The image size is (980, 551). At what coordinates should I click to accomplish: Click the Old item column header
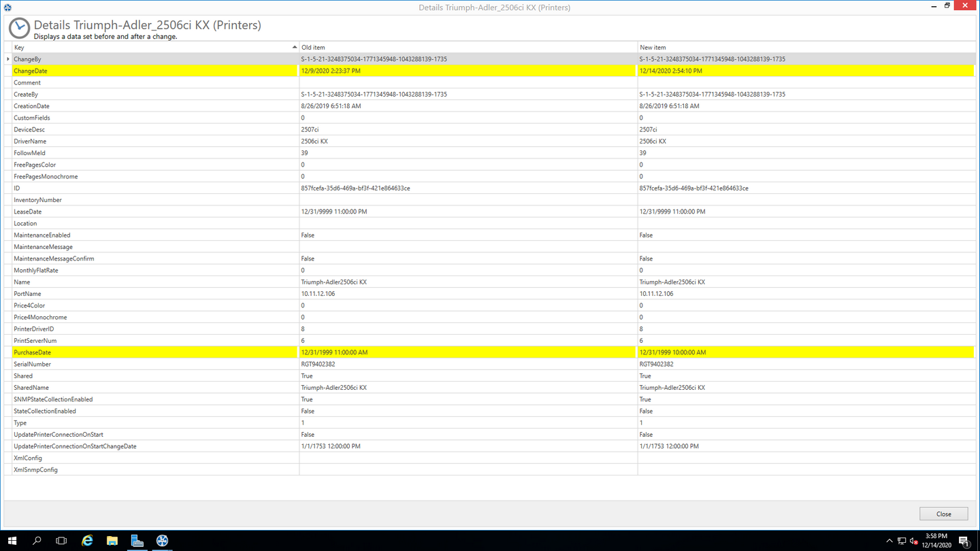pyautogui.click(x=468, y=47)
